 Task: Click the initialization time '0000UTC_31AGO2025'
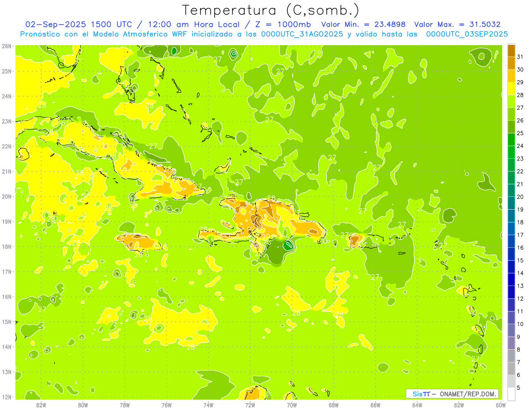pyautogui.click(x=302, y=34)
